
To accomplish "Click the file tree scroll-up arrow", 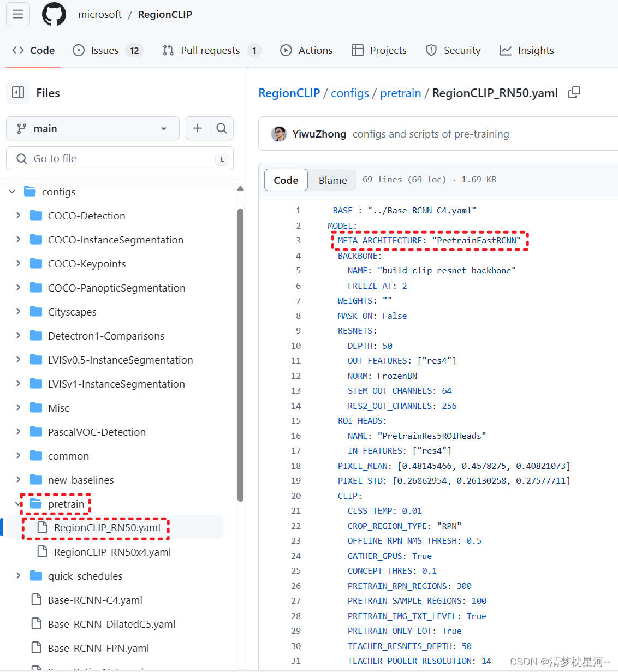I will pyautogui.click(x=240, y=189).
